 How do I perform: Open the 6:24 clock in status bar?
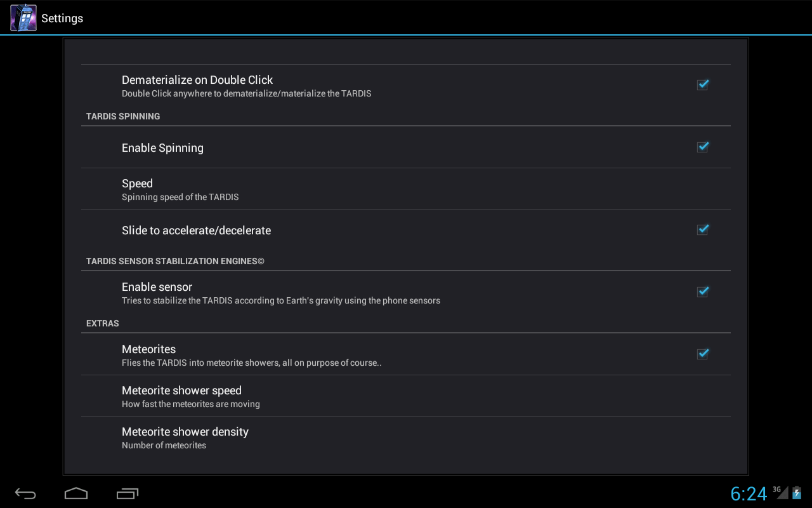[x=749, y=493]
